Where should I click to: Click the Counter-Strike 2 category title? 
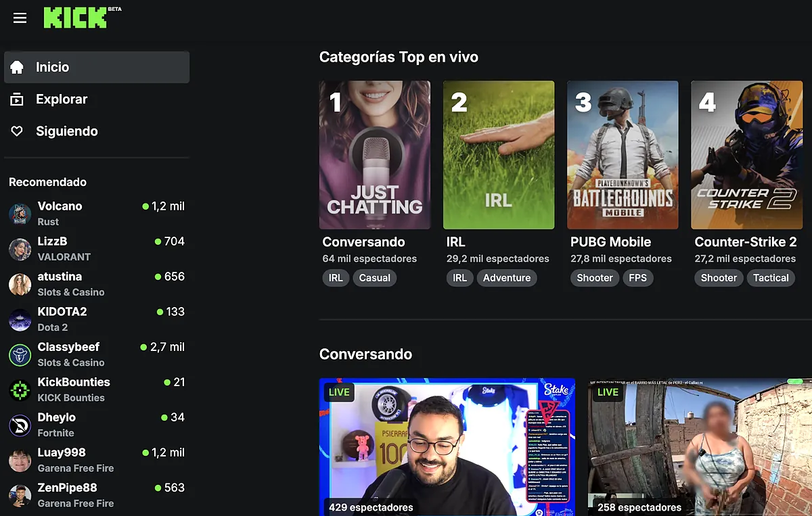(x=746, y=242)
